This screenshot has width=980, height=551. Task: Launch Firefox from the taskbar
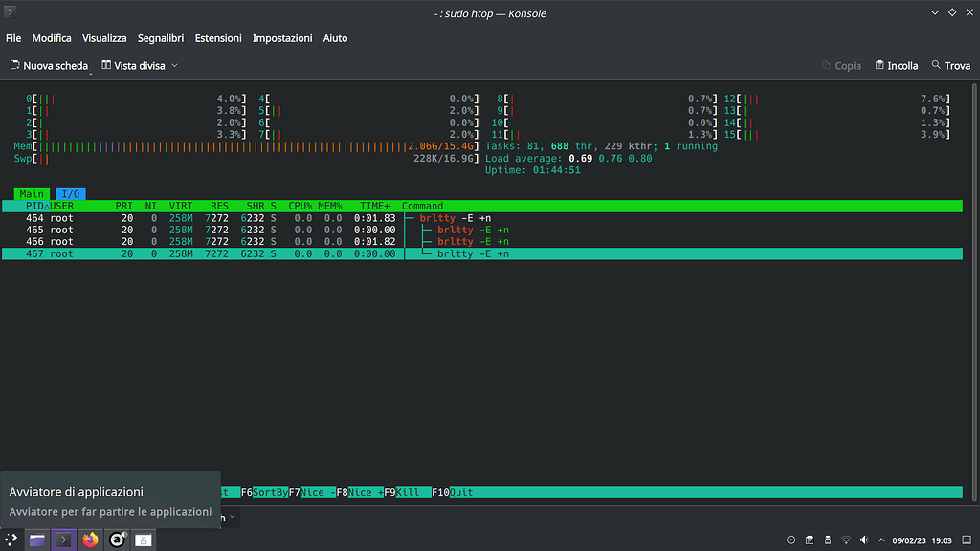(90, 540)
